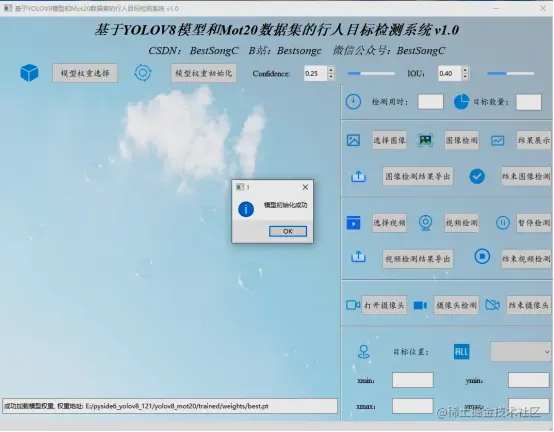Click the blue checkmark circle icon
Screen dimensions: 554x432
(477, 176)
